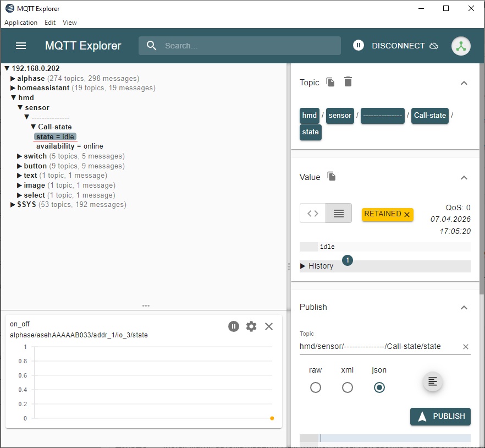The width and height of the screenshot is (485, 448).
Task: Click the Call-state breadcrumb chip
Action: 429,116
